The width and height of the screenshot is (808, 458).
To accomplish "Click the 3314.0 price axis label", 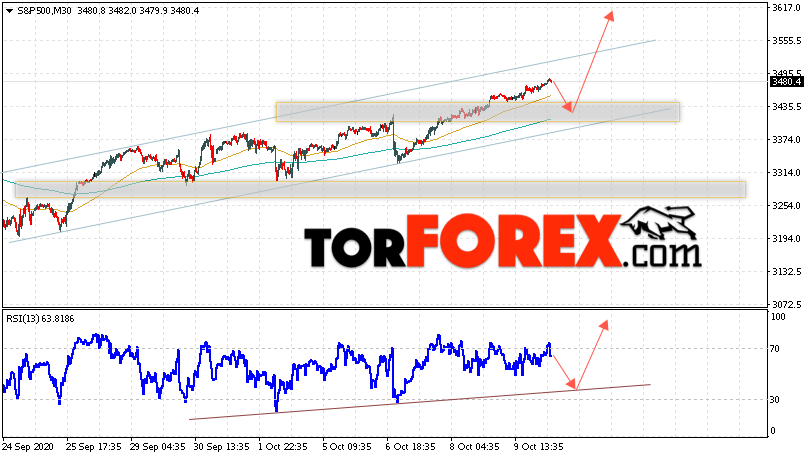I will pos(787,173).
